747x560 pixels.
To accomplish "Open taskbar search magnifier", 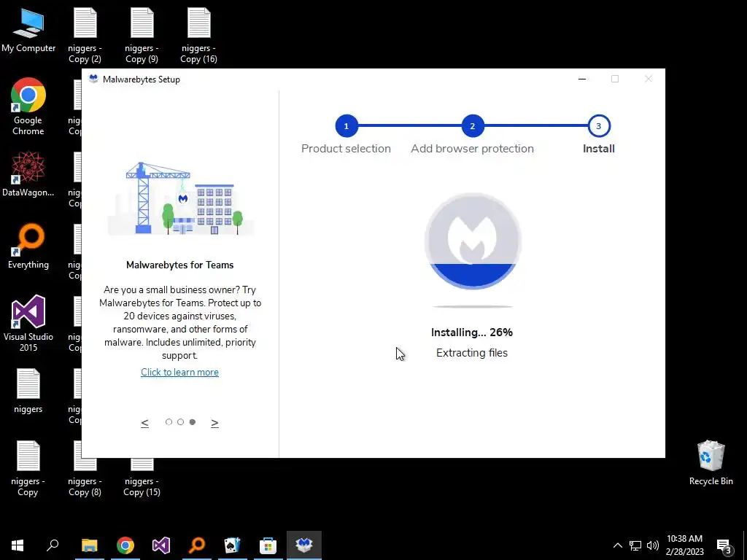I will [x=53, y=545].
